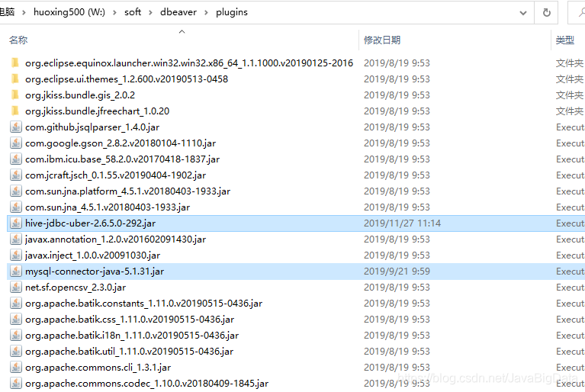Sort by 类型 column header
The image size is (585, 392).
(x=565, y=40)
